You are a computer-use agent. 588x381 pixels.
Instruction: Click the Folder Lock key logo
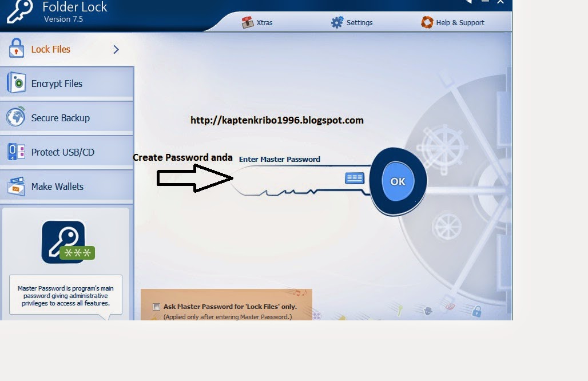pyautogui.click(x=20, y=11)
